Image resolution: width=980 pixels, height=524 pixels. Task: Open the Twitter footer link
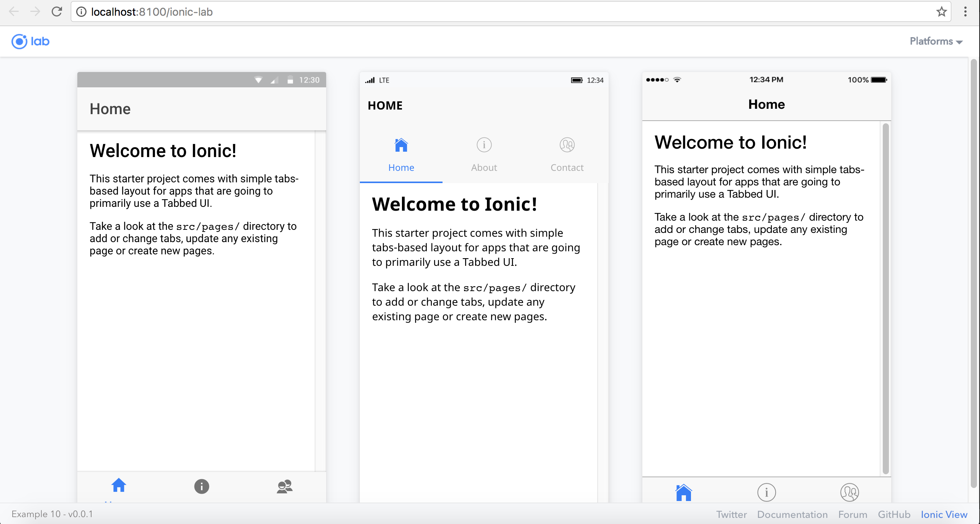pyautogui.click(x=731, y=514)
